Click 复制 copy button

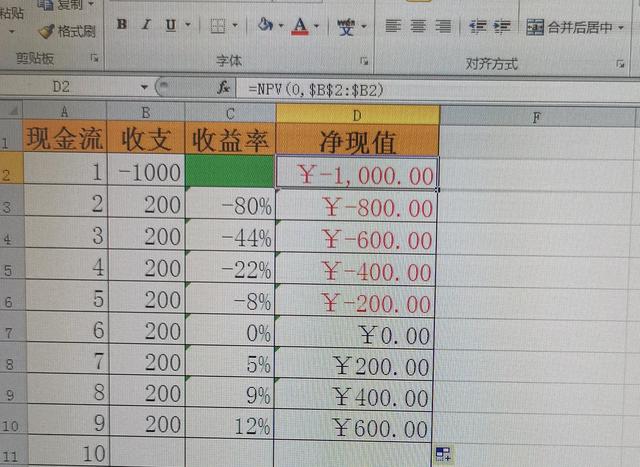pos(58,4)
